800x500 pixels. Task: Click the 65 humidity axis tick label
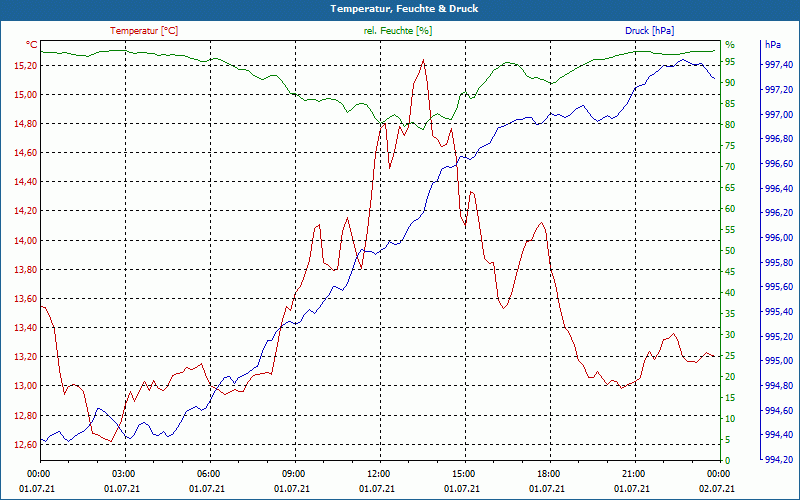730,188
